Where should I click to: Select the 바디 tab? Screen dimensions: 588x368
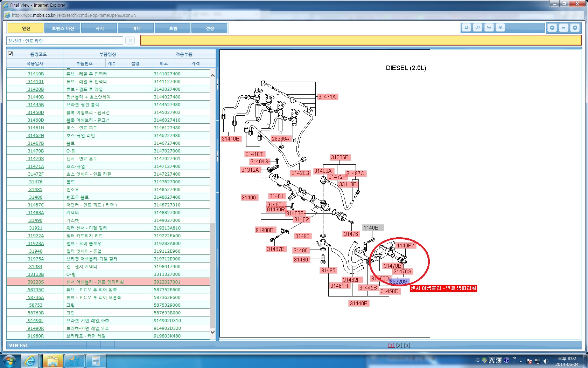click(136, 28)
